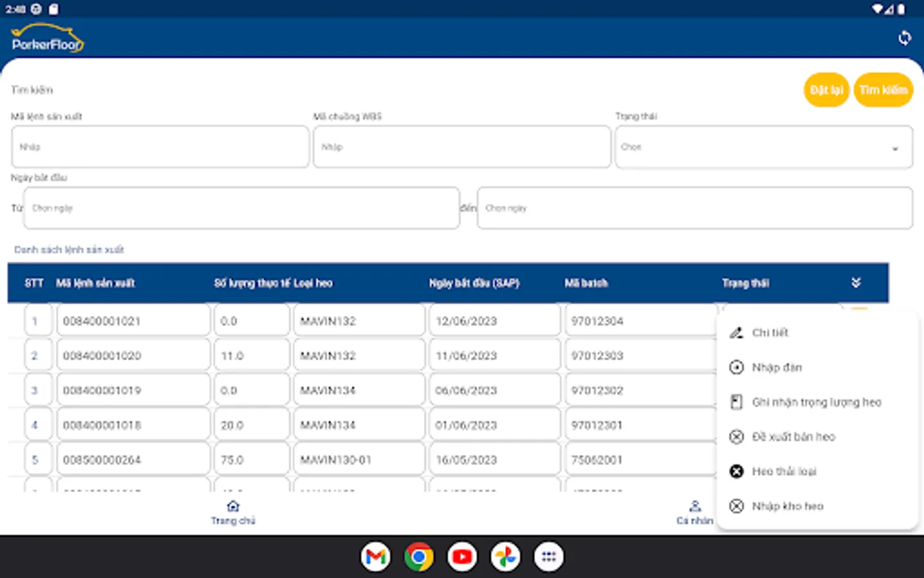The width and height of the screenshot is (924, 578).
Task: Click the Ghi nhận trọng lượng heo icon
Action: 736,402
